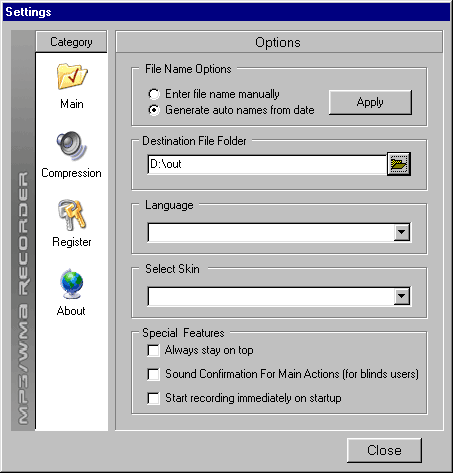Viewport: 453px width, 473px height.
Task: Expand the Select Skin dropdown arrow
Action: [402, 296]
